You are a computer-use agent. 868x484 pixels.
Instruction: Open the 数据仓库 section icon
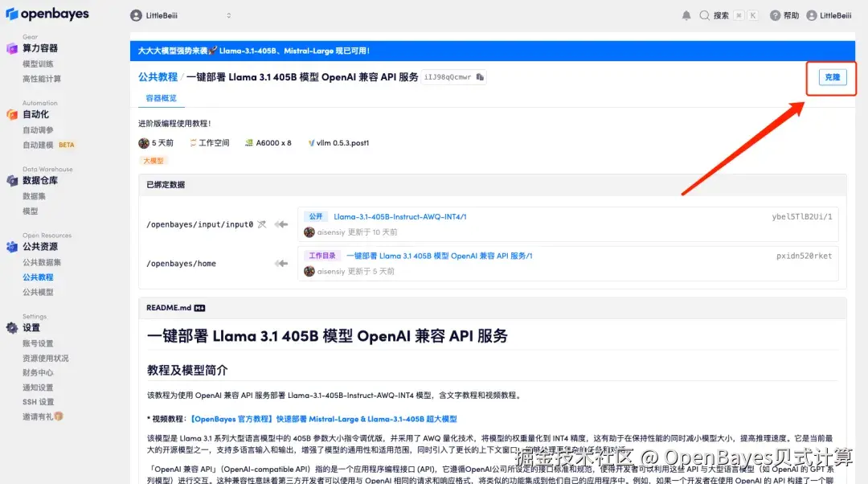(11, 181)
